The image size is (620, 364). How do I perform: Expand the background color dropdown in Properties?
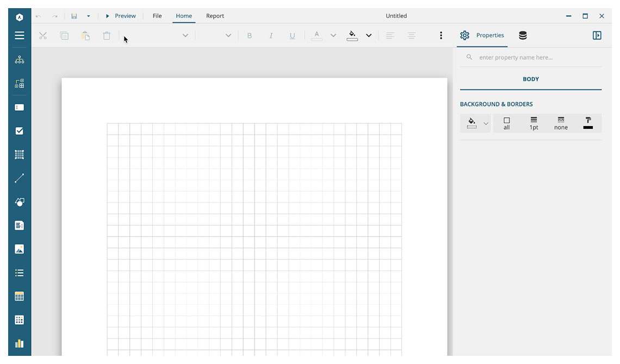486,123
